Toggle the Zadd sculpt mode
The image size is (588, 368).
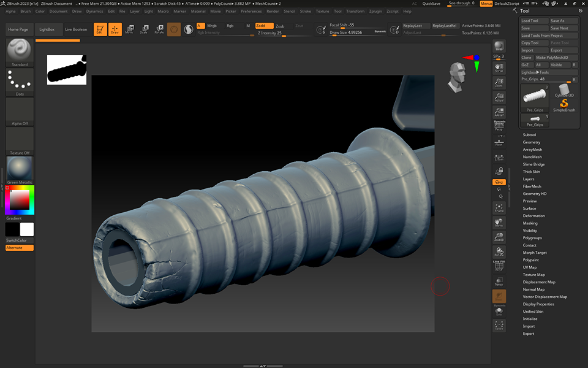(265, 26)
